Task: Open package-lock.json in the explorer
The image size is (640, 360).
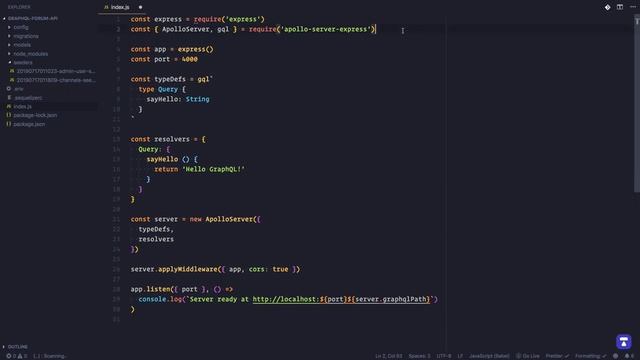Action: tap(35, 116)
